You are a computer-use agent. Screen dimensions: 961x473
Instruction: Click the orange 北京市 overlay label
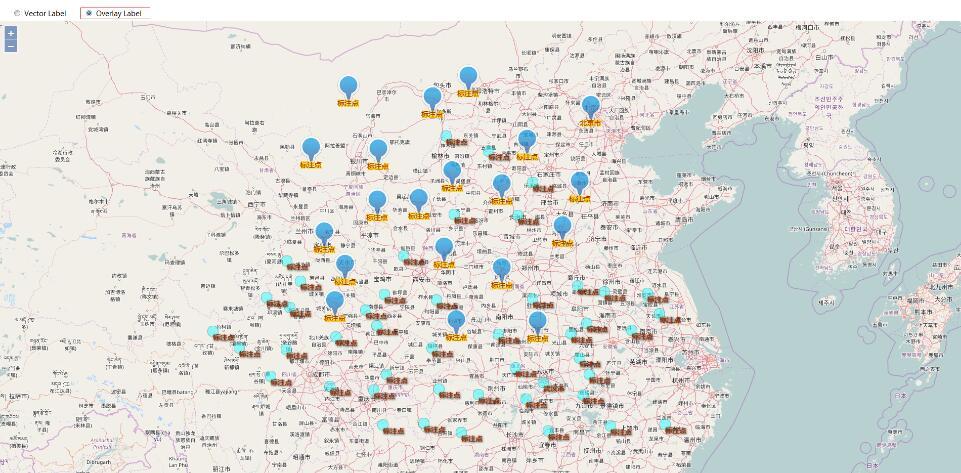[591, 123]
